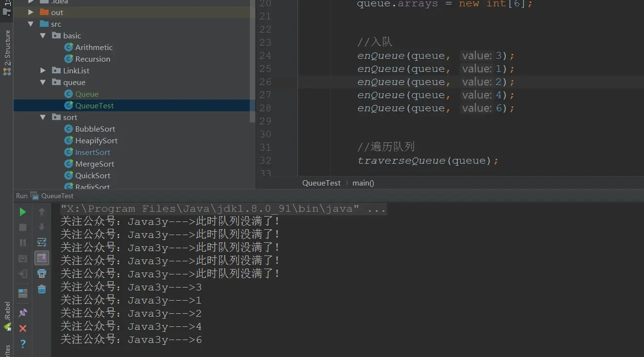Select HeapifySort in the project tree
Viewport: 644px width, 357px height.
tap(97, 140)
